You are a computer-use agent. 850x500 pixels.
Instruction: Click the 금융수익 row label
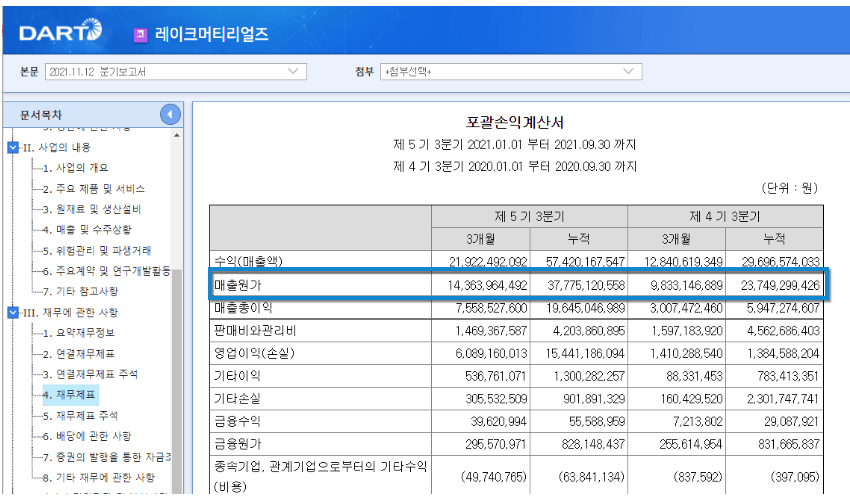237,421
